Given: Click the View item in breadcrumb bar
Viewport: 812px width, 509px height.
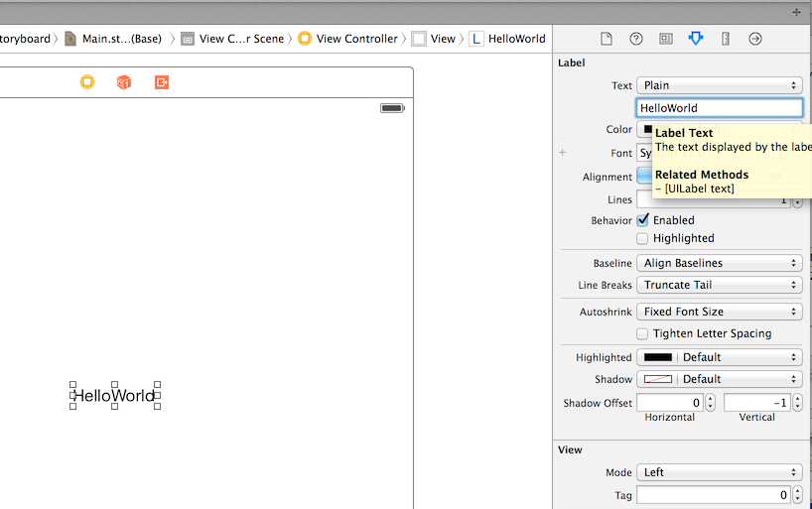Looking at the screenshot, I should click(x=443, y=39).
